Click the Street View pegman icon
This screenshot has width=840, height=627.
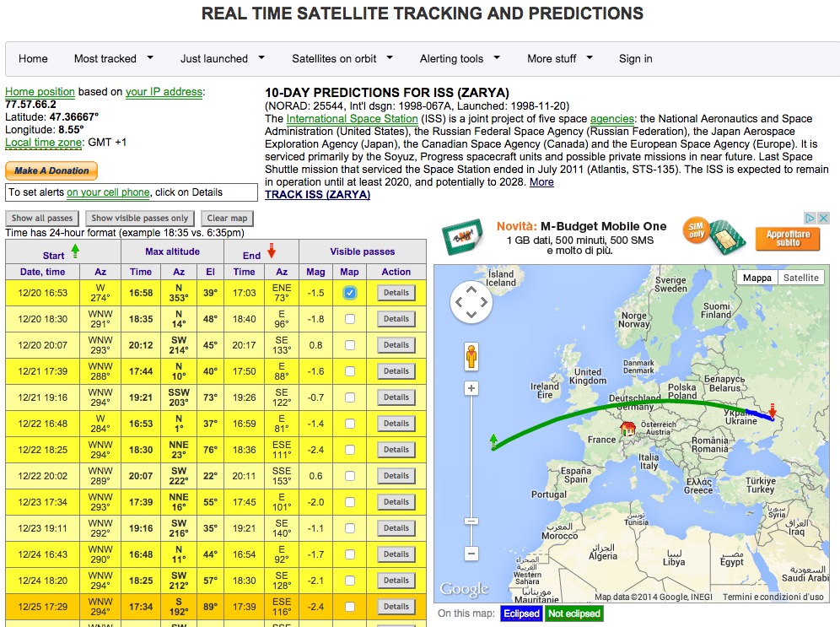(x=471, y=356)
